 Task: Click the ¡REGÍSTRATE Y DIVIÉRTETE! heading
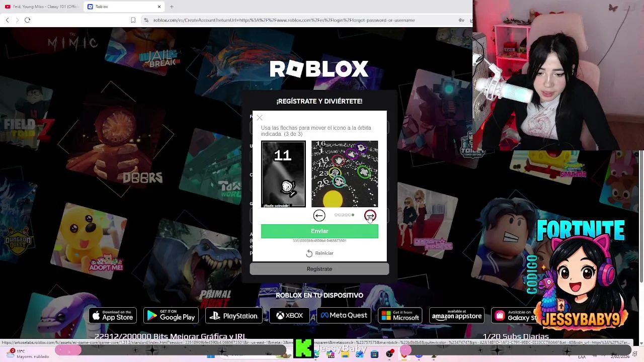(x=319, y=101)
